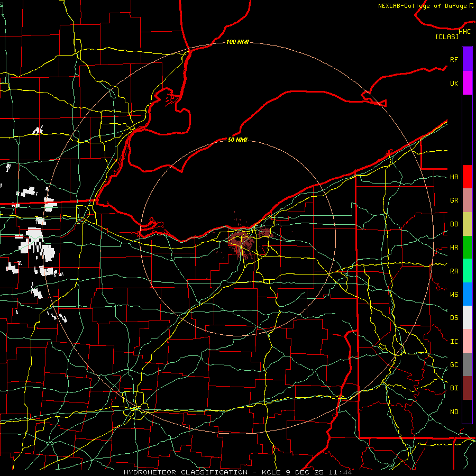
Task: Click the RA legend label
Action: [454, 271]
